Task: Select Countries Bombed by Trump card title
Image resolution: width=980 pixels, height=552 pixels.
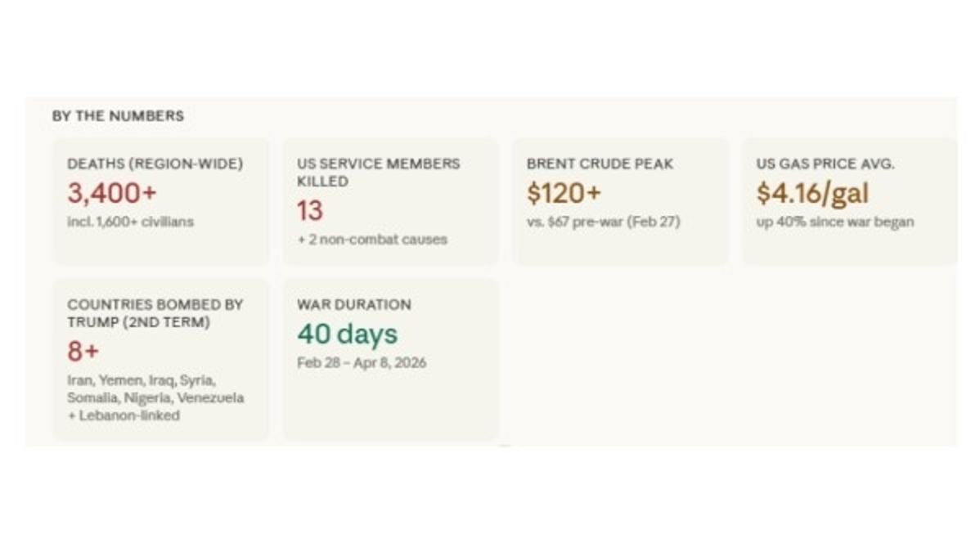Action: [155, 313]
